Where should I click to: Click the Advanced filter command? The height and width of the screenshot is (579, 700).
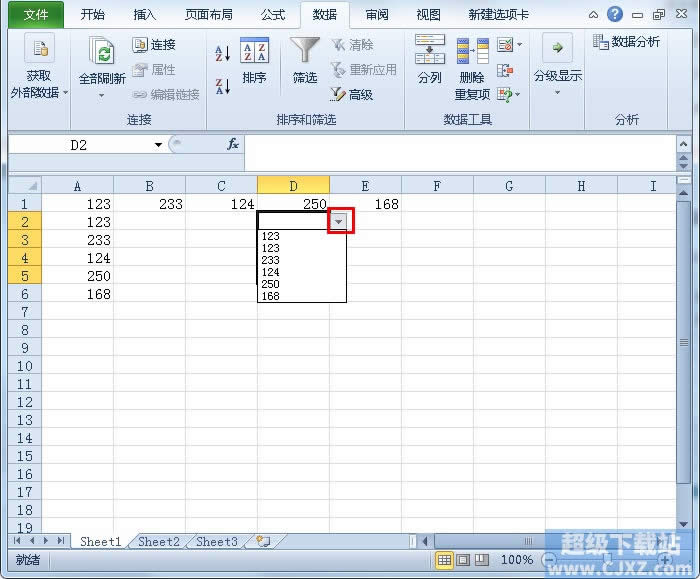(352, 94)
